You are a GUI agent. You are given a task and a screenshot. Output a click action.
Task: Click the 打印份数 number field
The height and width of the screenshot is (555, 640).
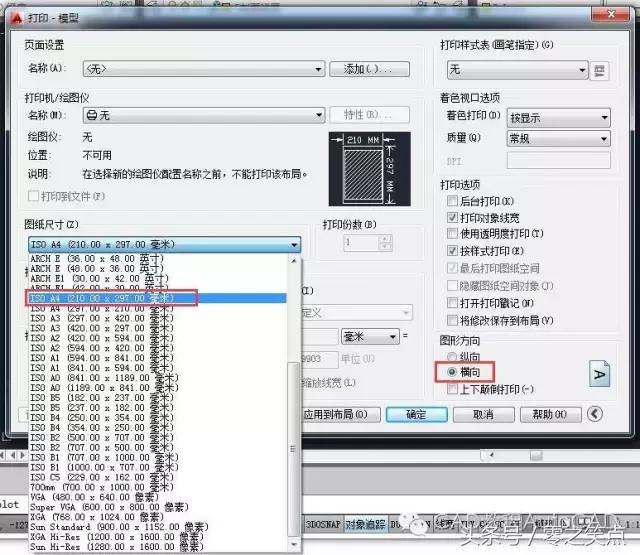361,242
